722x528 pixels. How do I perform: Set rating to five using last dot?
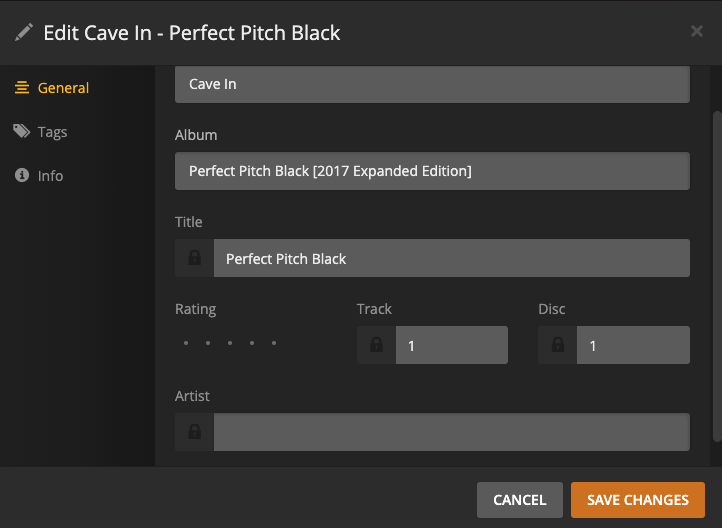coord(274,344)
